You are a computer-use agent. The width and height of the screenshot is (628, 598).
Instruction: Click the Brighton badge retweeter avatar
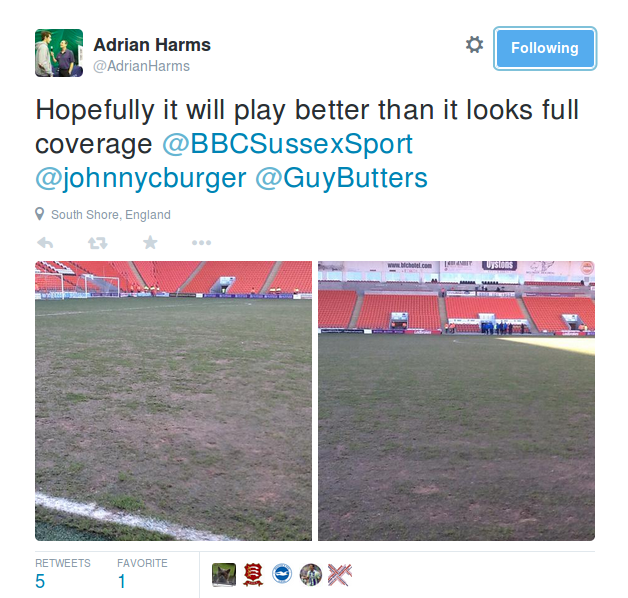click(x=282, y=575)
